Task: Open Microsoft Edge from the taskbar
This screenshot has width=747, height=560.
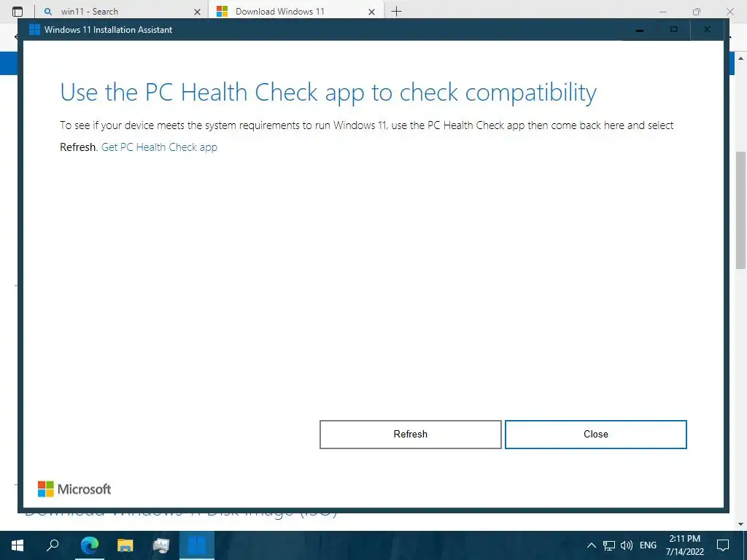Action: pyautogui.click(x=89, y=545)
